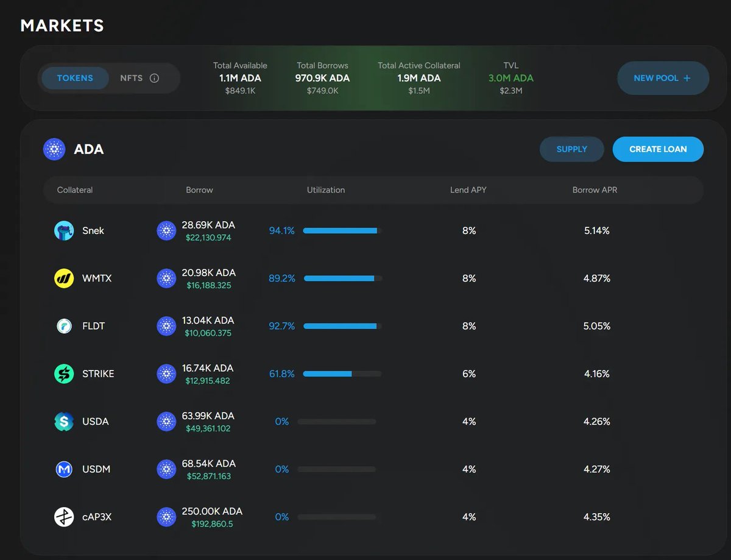731x560 pixels.
Task: Open the info icon next to NFTS
Action: pos(154,78)
